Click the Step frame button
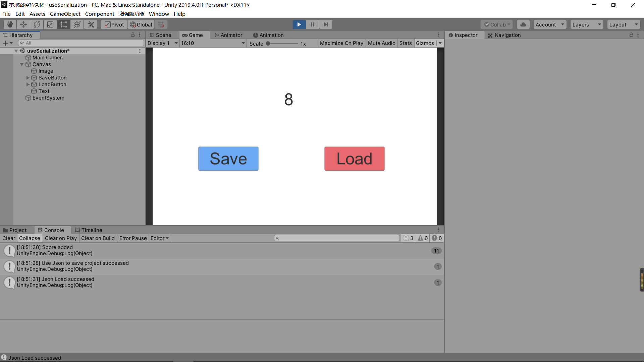 pos(325,24)
